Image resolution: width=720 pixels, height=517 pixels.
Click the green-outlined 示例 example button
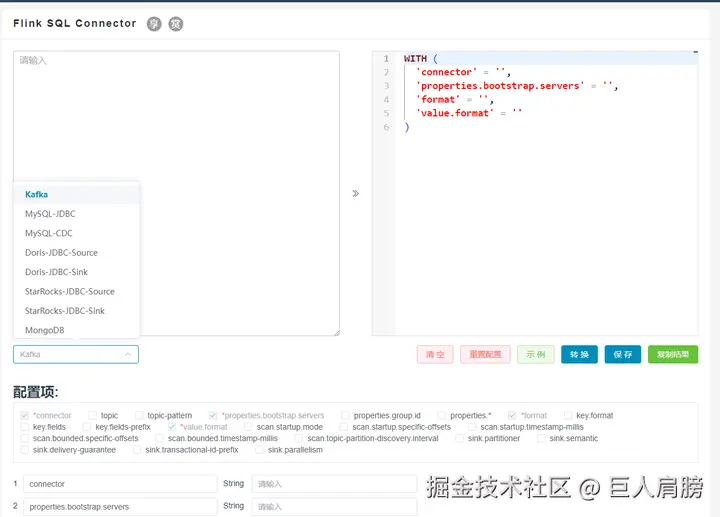[x=535, y=354]
